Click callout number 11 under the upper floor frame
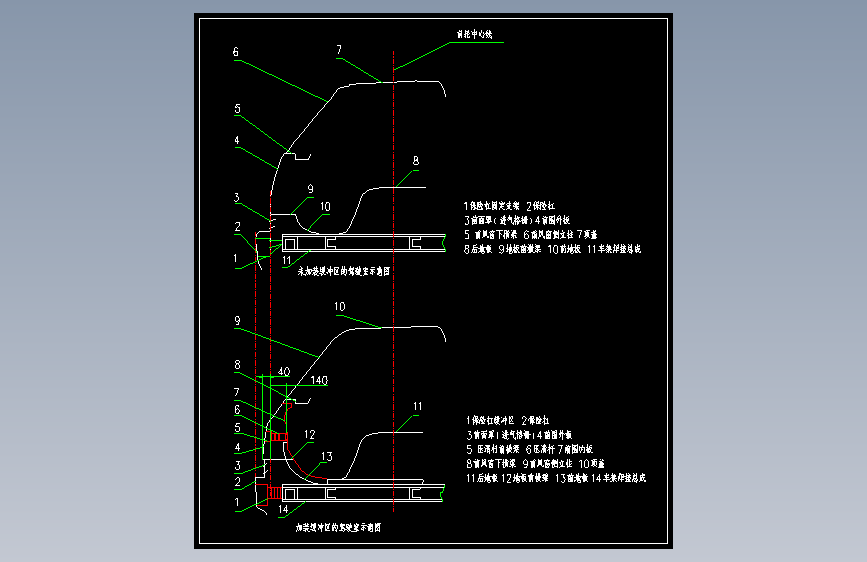The image size is (867, 562). (x=286, y=261)
